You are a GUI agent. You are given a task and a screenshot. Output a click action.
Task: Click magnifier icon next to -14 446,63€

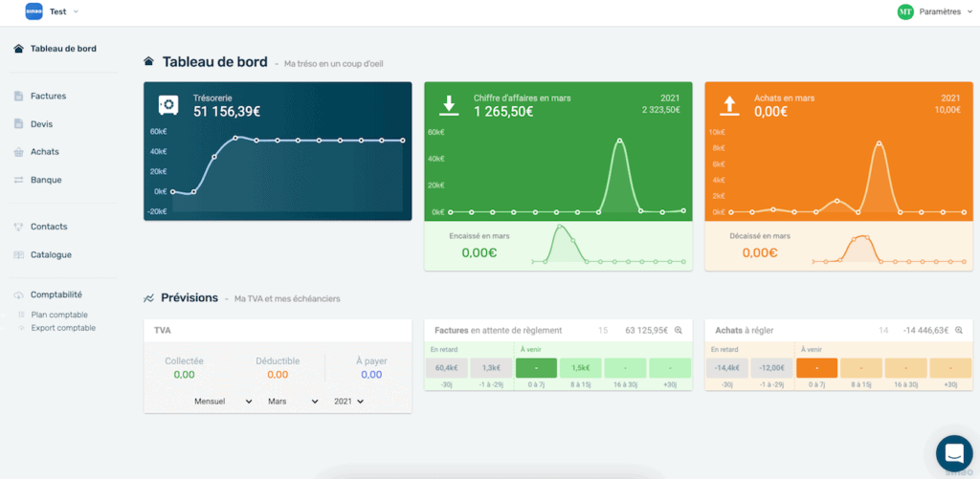coord(959,331)
